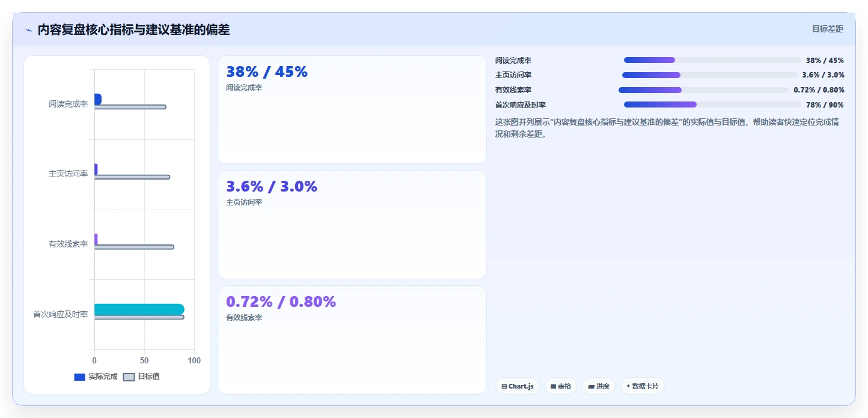The width and height of the screenshot is (868, 418).
Task: Click the 阅读完成率 progress bar
Action: point(712,60)
